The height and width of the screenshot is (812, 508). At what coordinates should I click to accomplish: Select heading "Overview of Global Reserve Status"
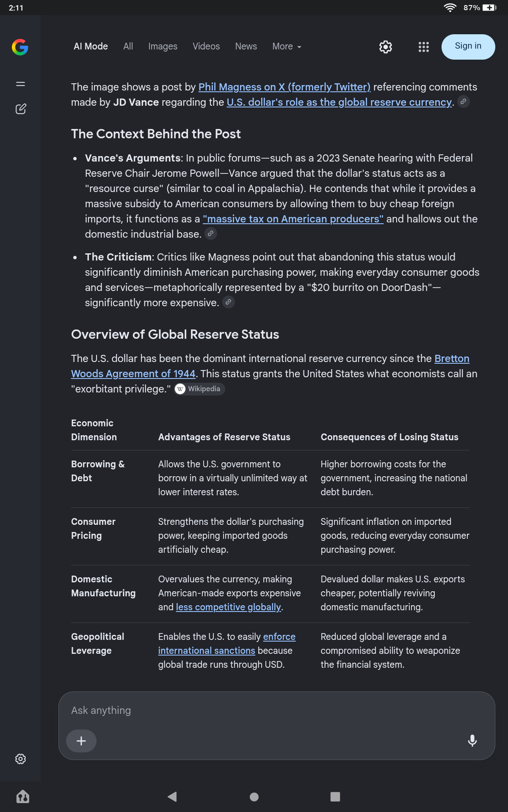[175, 335]
